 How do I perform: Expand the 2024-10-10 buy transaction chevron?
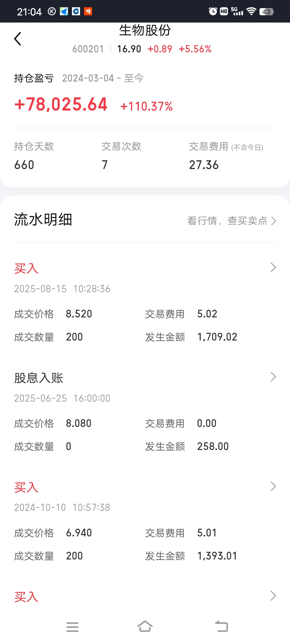click(273, 486)
